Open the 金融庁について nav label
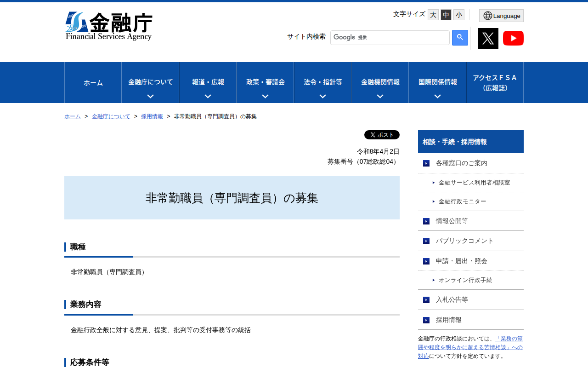Screen dimensions: 588x368 [150, 82]
